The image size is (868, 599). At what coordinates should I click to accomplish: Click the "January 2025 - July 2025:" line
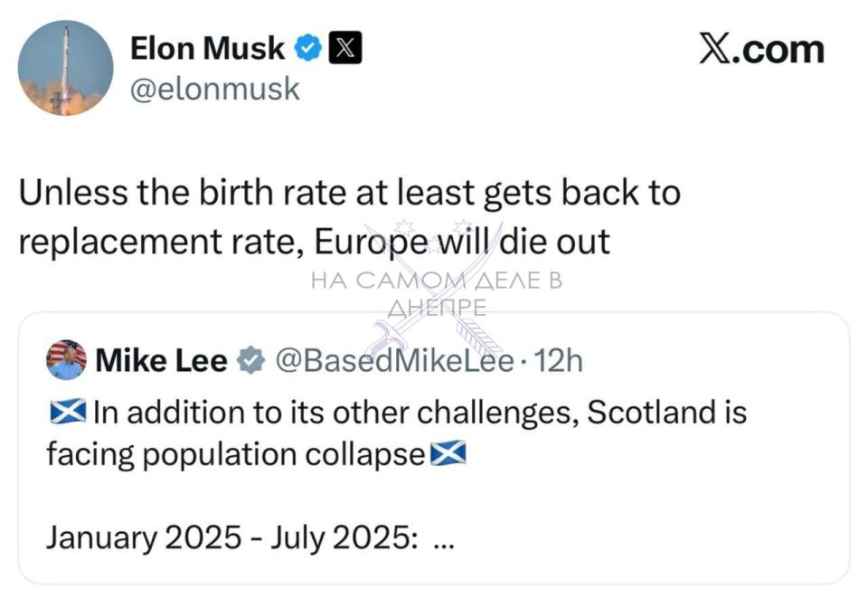coord(231,537)
